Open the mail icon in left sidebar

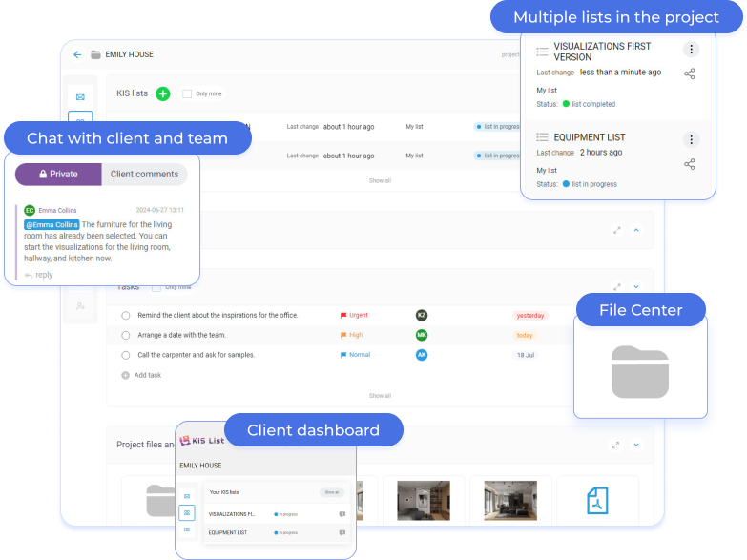(80, 97)
